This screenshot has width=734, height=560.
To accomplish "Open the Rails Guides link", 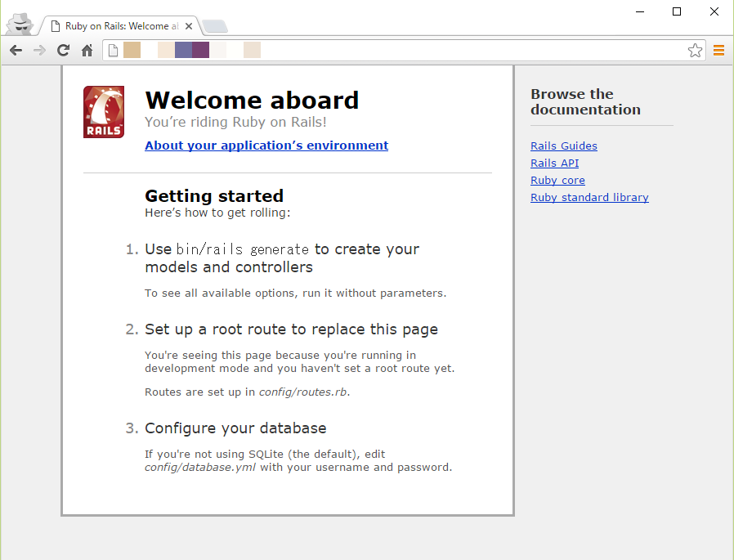I will click(564, 146).
